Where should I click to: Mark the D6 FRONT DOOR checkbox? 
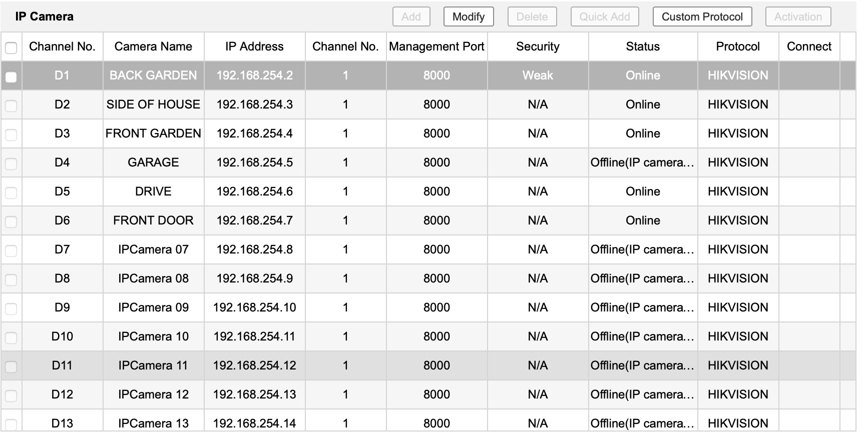(11, 221)
